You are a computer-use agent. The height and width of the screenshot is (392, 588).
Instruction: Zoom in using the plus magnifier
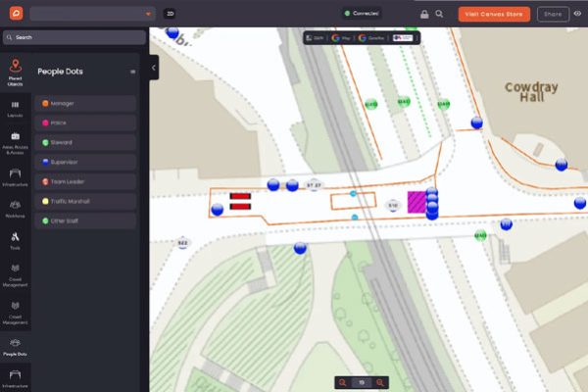[380, 382]
